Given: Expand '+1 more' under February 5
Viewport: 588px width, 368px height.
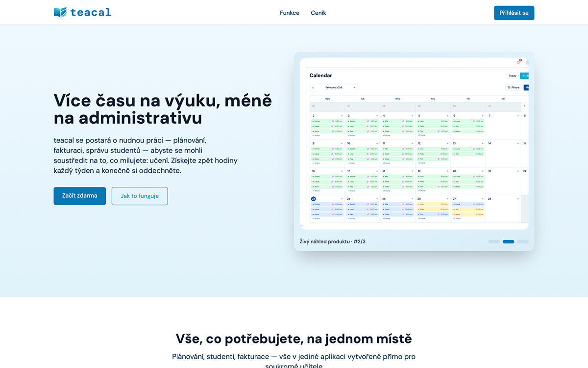Looking at the screenshot, I should [x=422, y=135].
